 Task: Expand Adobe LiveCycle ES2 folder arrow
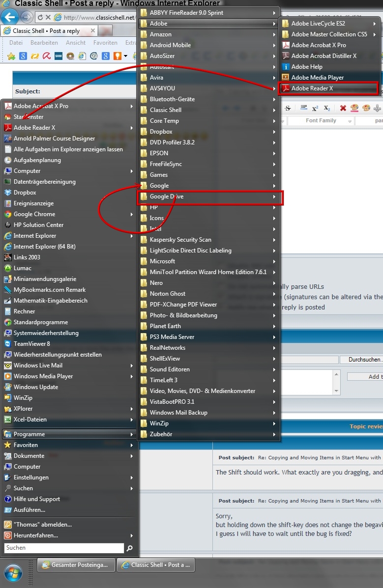[x=374, y=24]
